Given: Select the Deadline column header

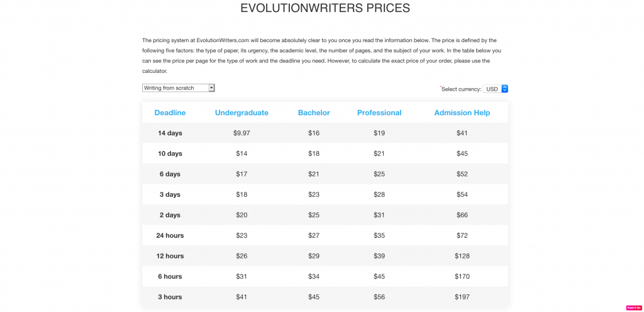Looking at the screenshot, I should point(170,113).
